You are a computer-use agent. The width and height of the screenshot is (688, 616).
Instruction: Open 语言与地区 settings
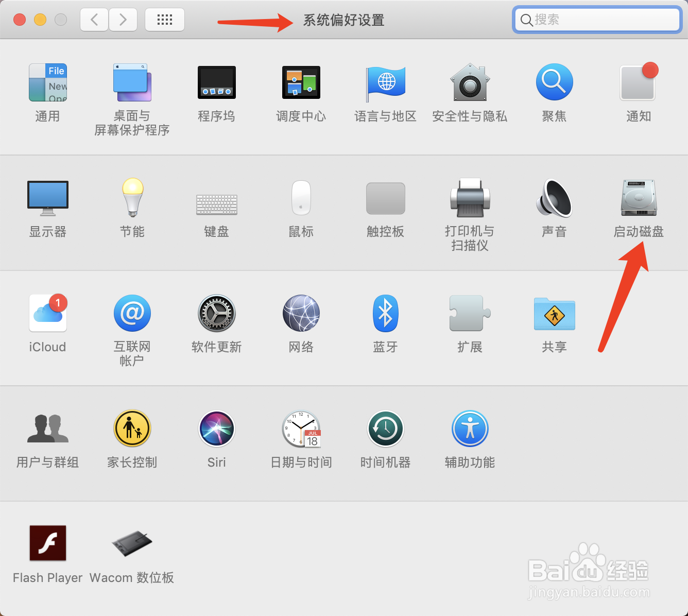(385, 82)
